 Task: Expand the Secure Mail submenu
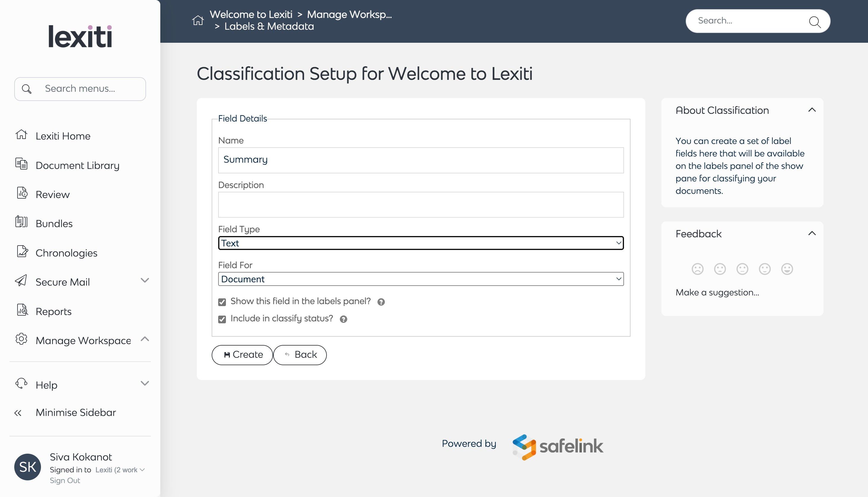pos(145,281)
